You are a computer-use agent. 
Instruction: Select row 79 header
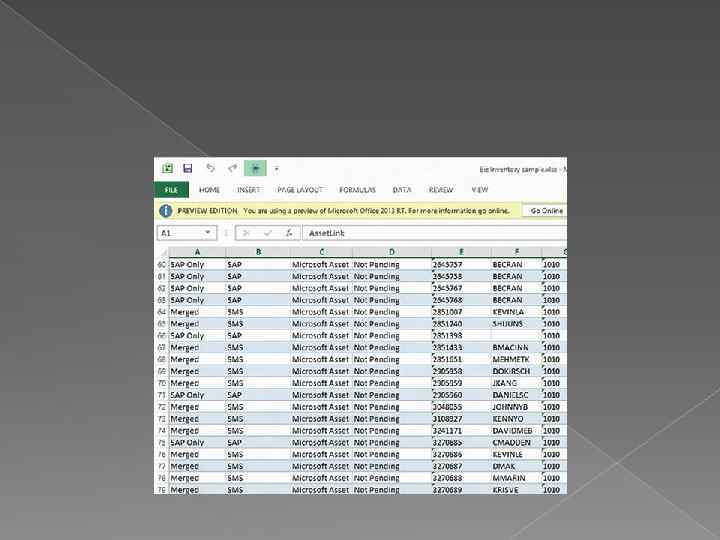point(162,489)
